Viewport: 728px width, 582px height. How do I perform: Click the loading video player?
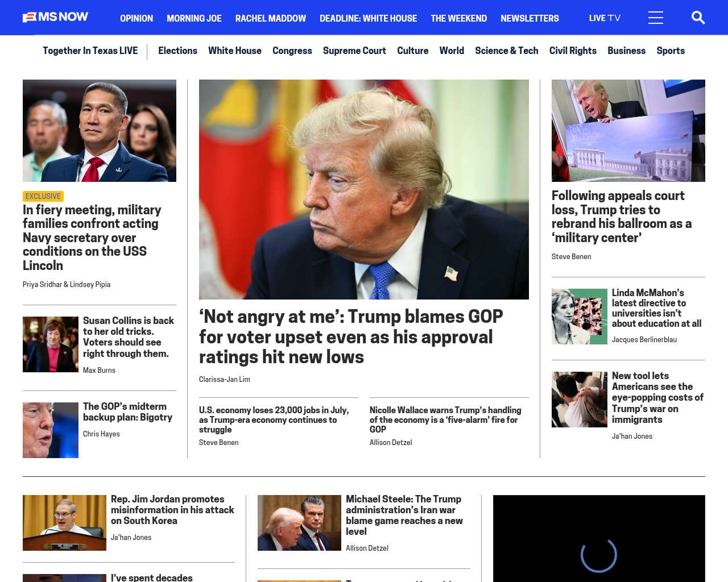pos(599,538)
